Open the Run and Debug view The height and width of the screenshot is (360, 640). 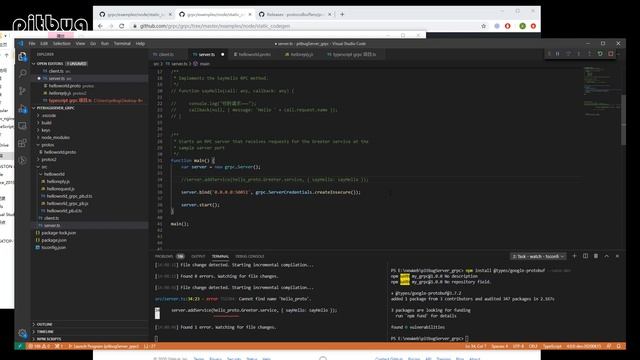22,109
